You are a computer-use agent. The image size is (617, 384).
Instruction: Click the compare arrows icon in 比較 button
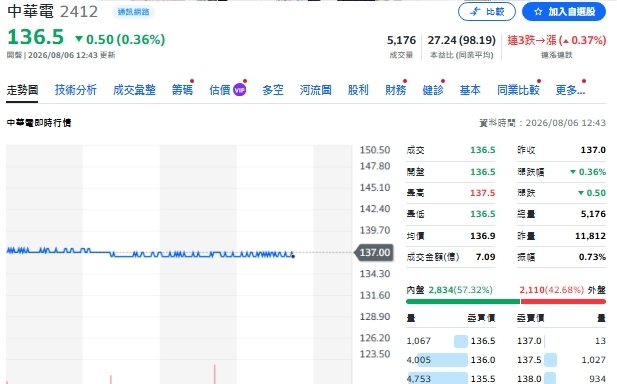(x=475, y=12)
